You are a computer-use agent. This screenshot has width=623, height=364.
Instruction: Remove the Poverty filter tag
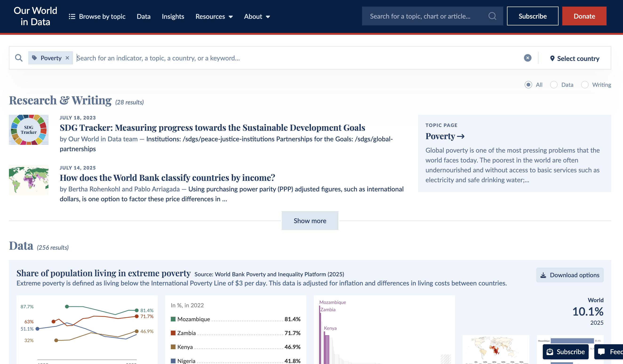(67, 58)
